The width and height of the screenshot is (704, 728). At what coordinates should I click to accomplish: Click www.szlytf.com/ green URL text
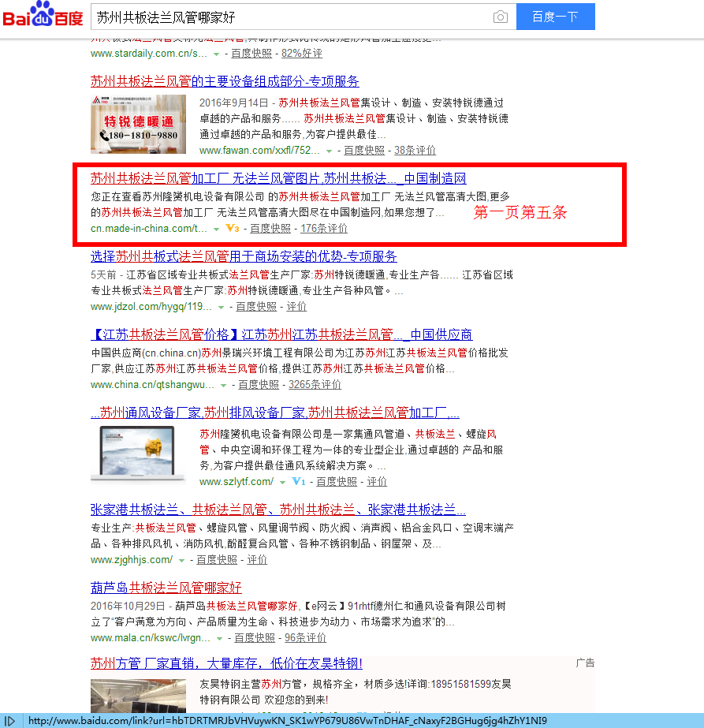[x=237, y=482]
